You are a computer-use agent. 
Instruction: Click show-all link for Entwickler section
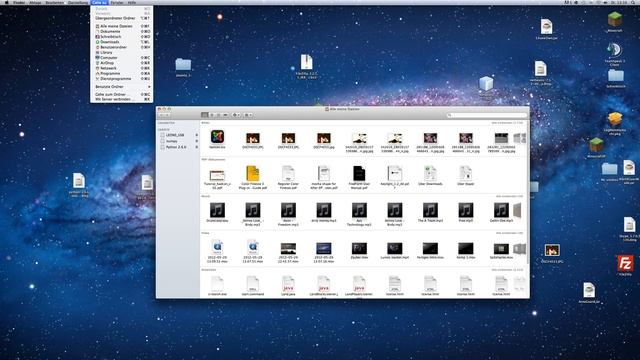507,270
